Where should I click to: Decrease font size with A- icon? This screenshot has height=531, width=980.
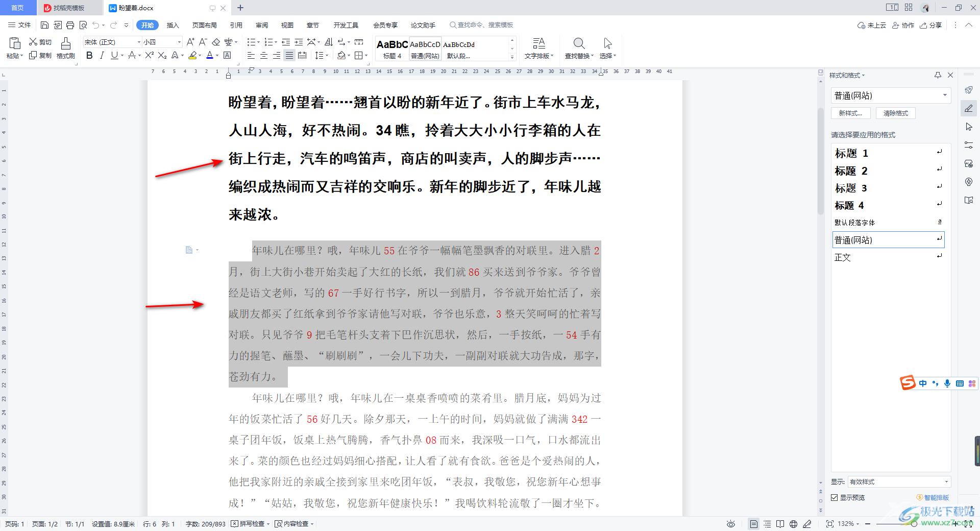pyautogui.click(x=203, y=42)
